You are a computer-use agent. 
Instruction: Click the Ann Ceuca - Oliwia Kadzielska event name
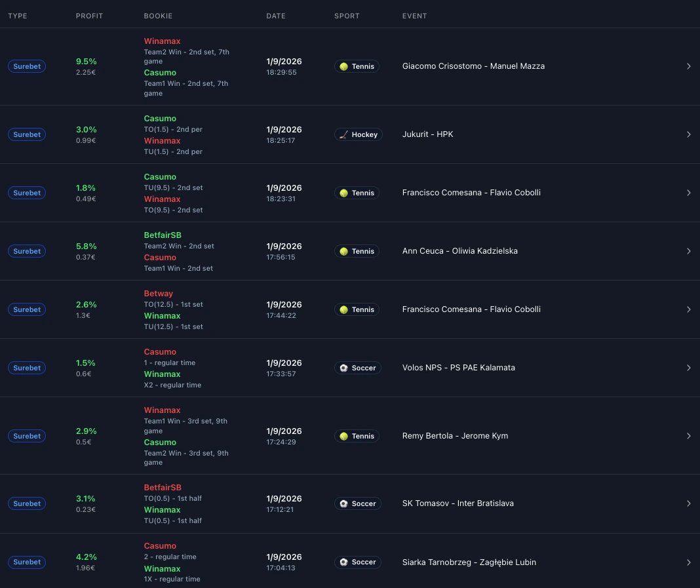[460, 251]
